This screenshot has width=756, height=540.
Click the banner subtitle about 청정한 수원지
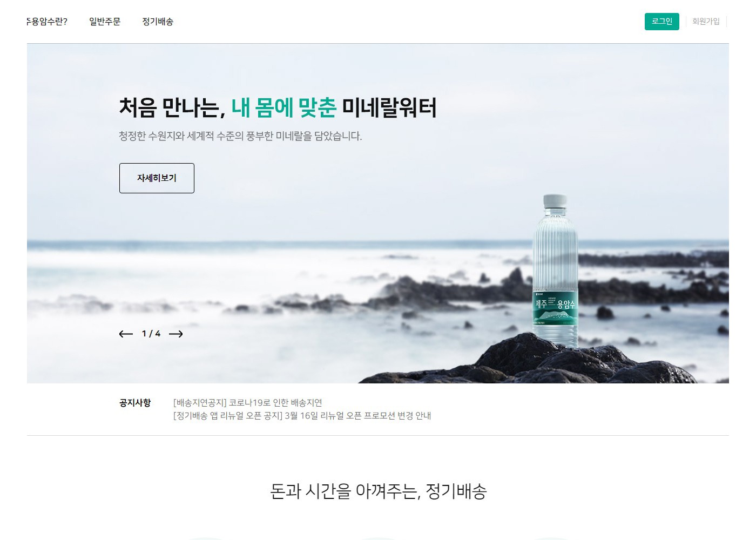coord(240,136)
